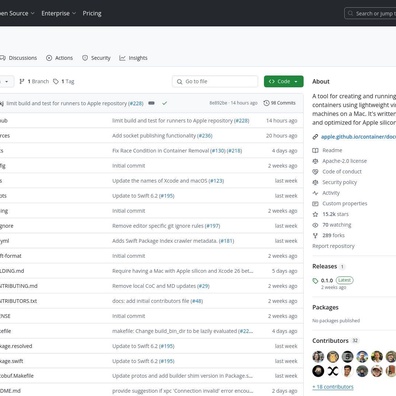
Task: Click the license scale icon
Action: 315,161
